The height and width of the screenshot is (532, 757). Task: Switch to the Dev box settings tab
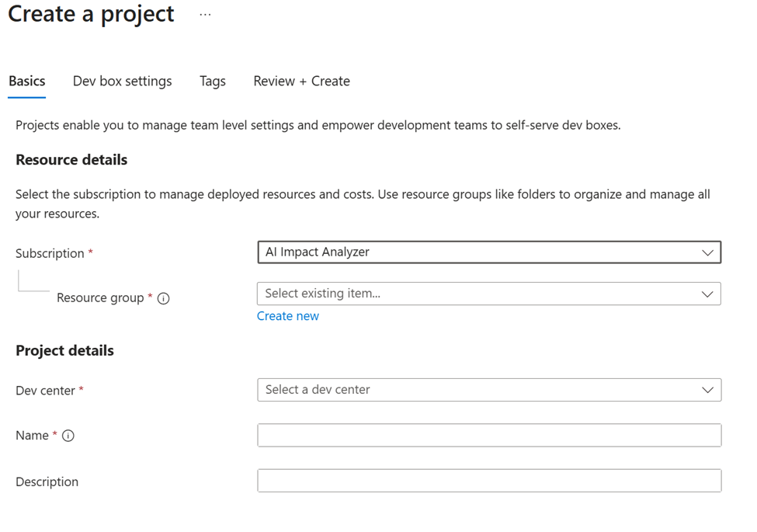(122, 81)
